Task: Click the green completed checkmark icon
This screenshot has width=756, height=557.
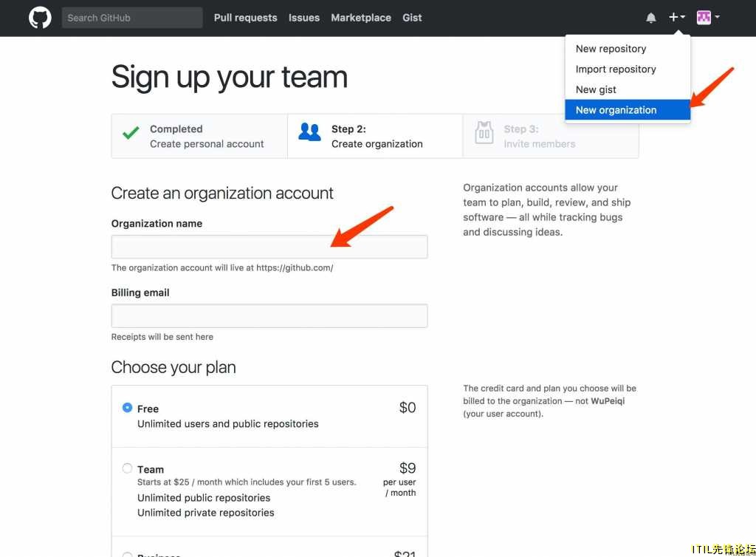Action: [131, 132]
